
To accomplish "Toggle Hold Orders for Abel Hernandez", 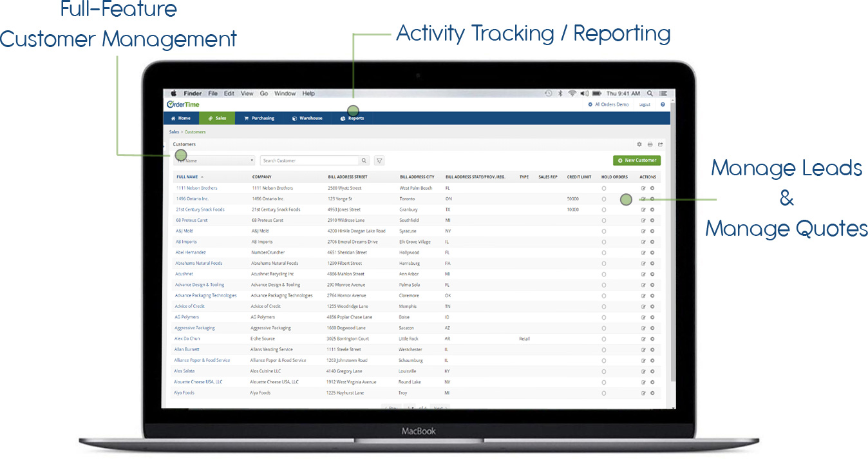I will click(x=603, y=253).
